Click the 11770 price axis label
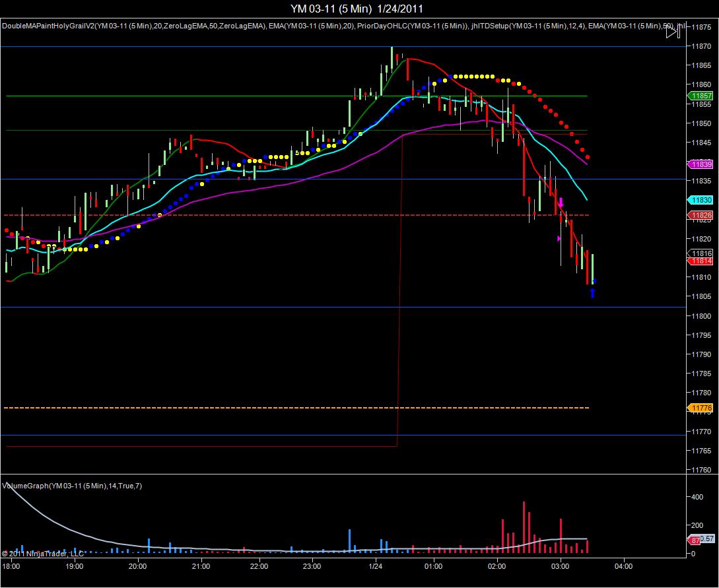The height and width of the screenshot is (588, 719). [701, 431]
